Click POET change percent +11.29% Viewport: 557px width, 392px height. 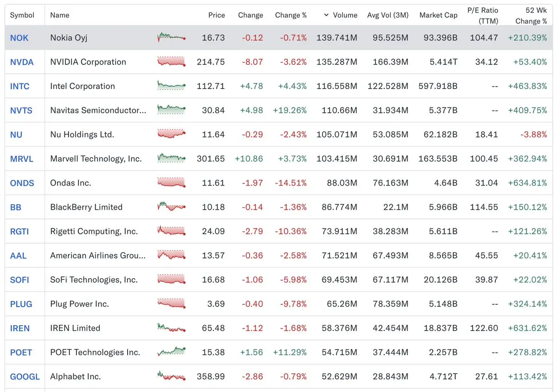point(290,353)
